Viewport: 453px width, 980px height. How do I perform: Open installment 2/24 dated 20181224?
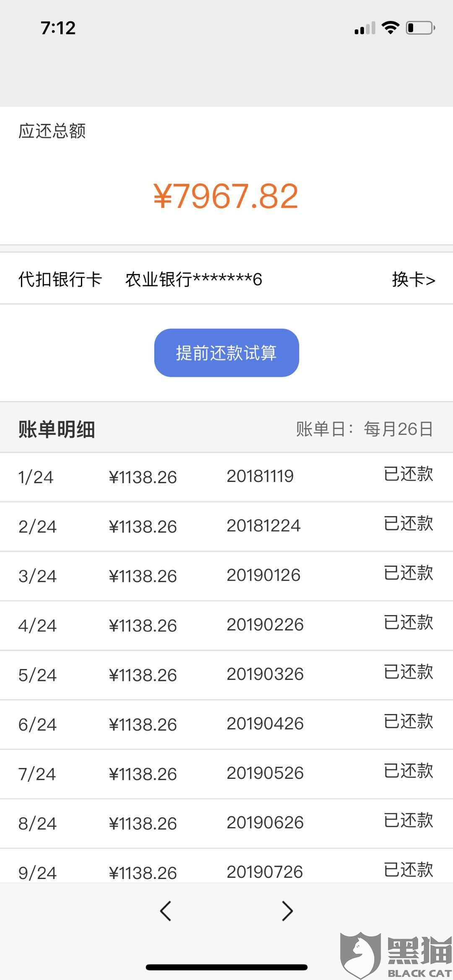click(226, 526)
